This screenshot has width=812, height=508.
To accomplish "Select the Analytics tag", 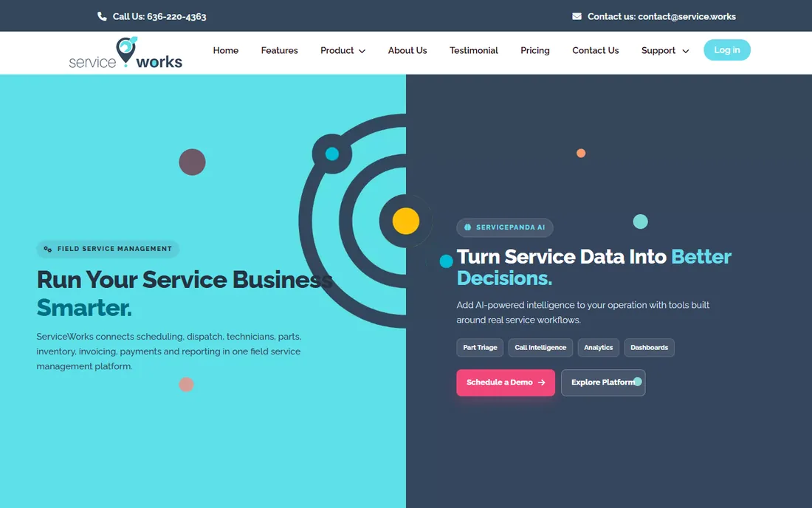I will (598, 348).
